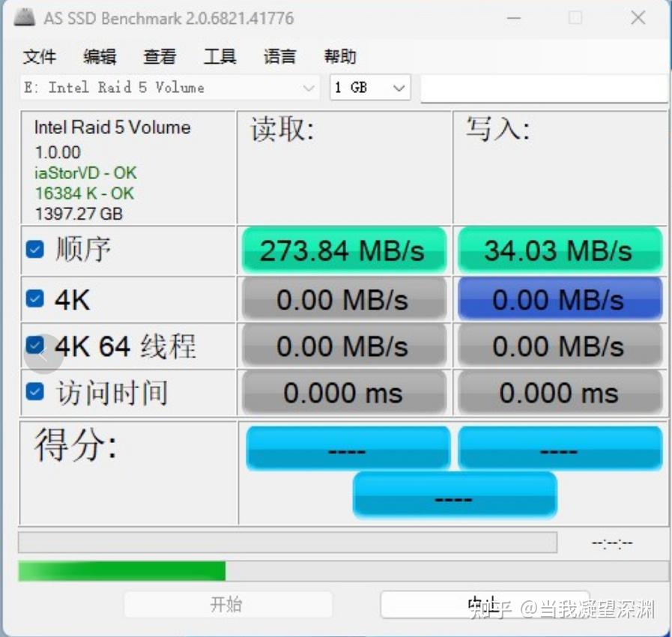The image size is (672, 637).
Task: Uncheck the 4K 64 线程 checkbox
Action: pos(34,345)
